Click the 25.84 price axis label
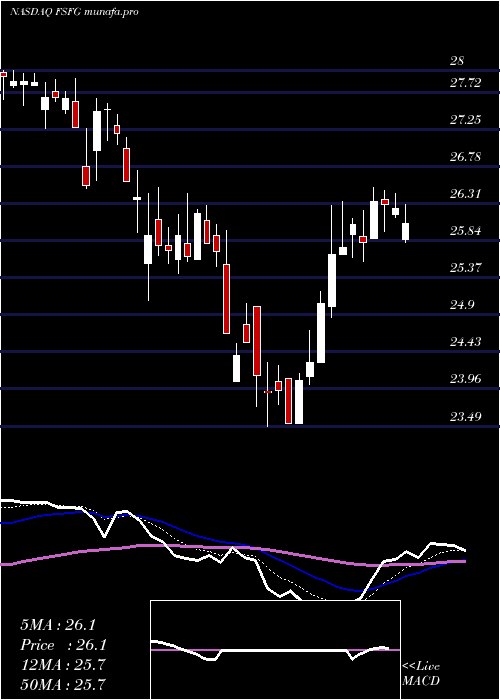 [465, 231]
